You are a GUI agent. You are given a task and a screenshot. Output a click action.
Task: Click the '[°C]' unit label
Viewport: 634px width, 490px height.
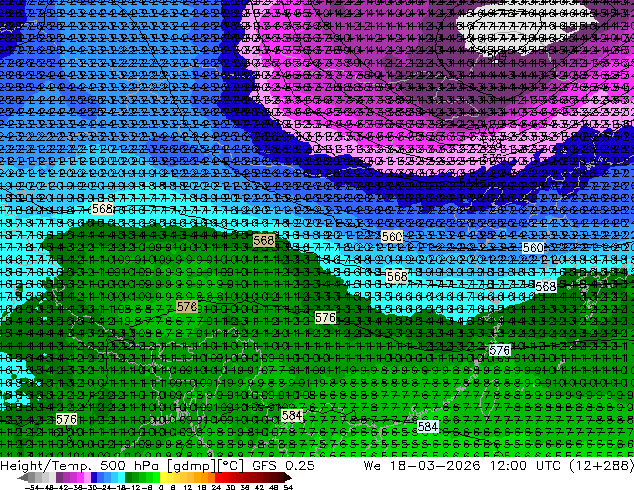(x=230, y=466)
